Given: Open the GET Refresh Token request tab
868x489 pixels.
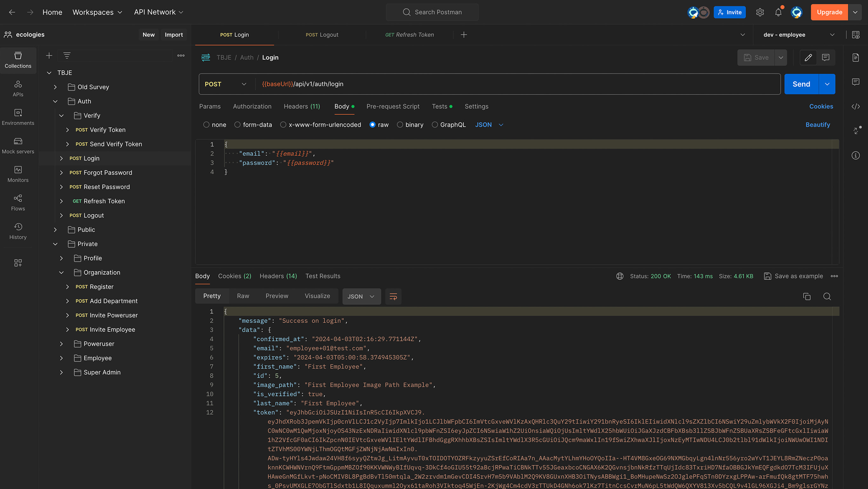Looking at the screenshot, I should click(x=409, y=35).
